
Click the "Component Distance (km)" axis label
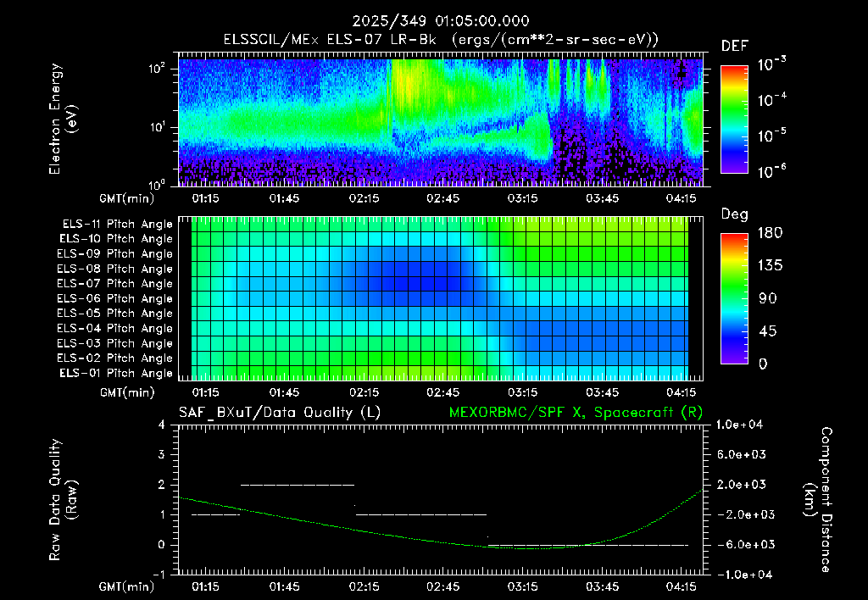click(x=817, y=500)
